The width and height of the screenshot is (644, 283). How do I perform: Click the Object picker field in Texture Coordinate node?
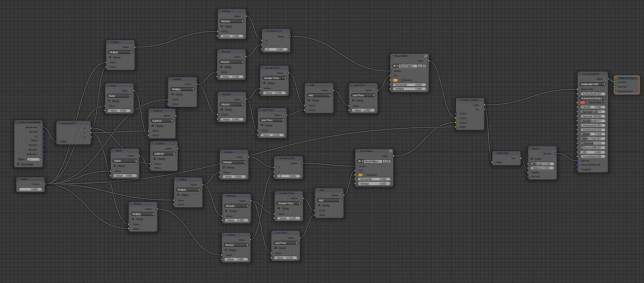[33, 159]
